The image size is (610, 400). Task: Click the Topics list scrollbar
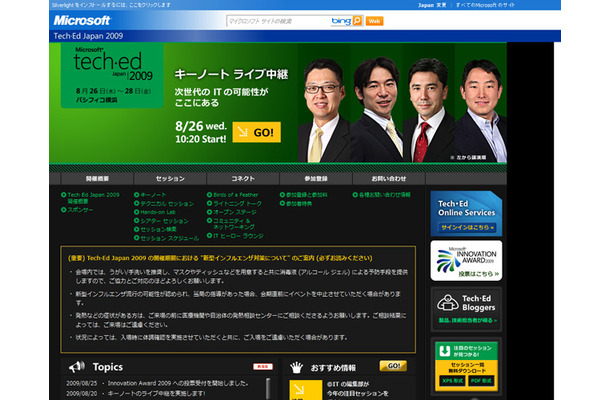click(268, 388)
